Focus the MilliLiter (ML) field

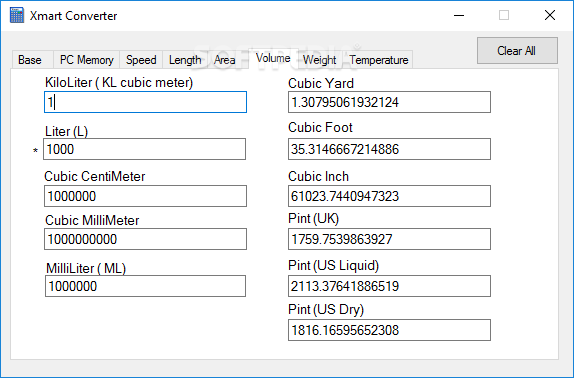145,286
